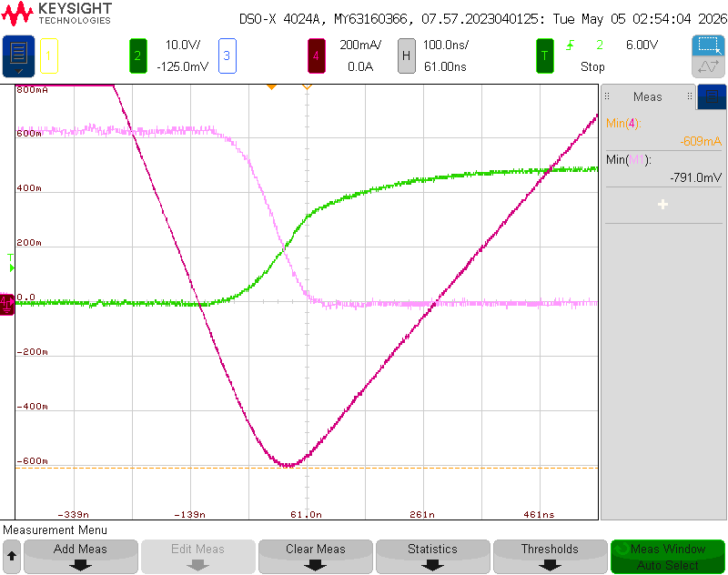Click channel 2 scale 10.0V/ value

(x=183, y=45)
